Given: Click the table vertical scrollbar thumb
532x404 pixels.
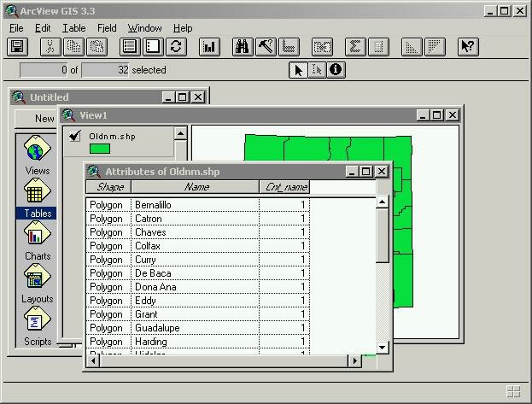Looking at the screenshot, I should click(382, 236).
